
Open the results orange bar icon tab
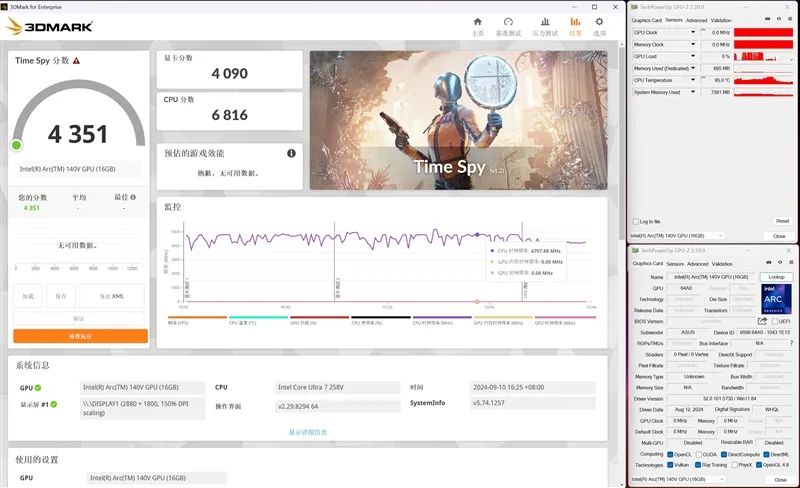575,21
